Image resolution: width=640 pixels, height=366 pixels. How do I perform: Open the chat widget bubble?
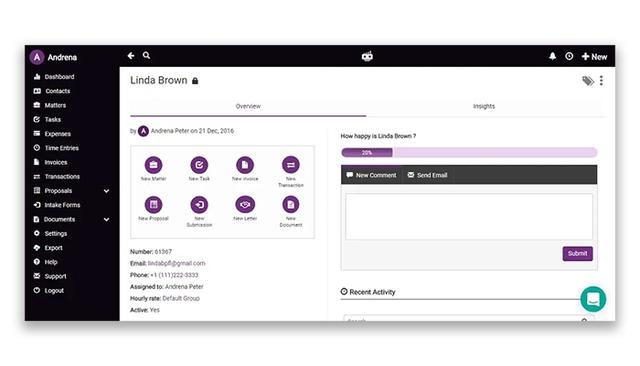(x=593, y=299)
